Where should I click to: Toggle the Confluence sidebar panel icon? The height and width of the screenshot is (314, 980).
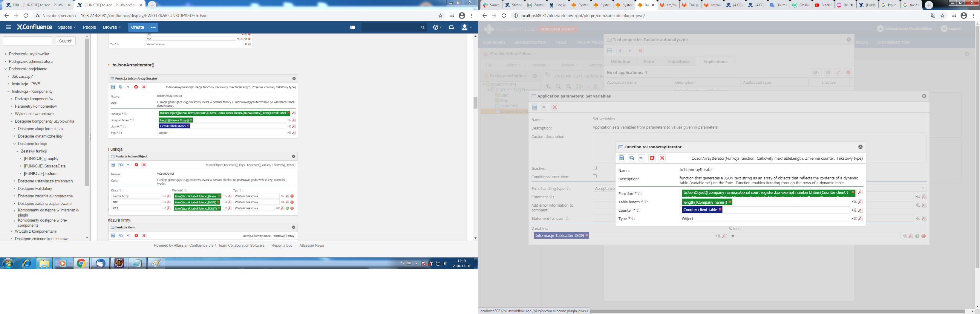tap(353, 28)
